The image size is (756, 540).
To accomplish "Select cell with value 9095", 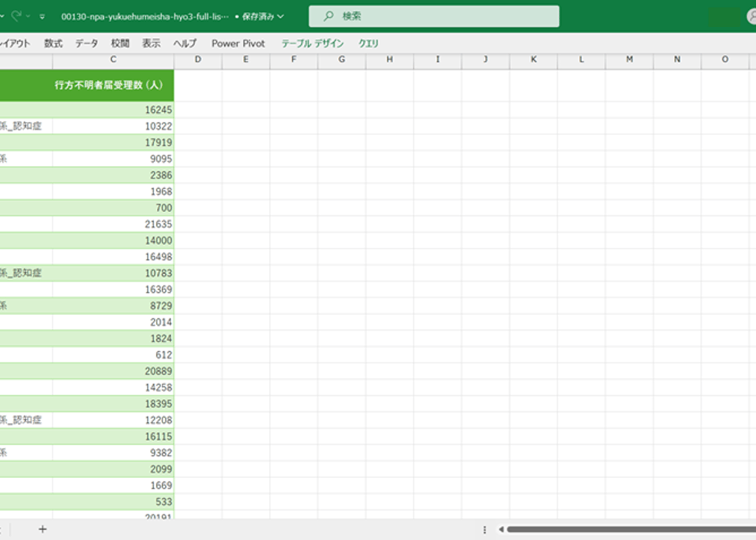I will click(113, 159).
